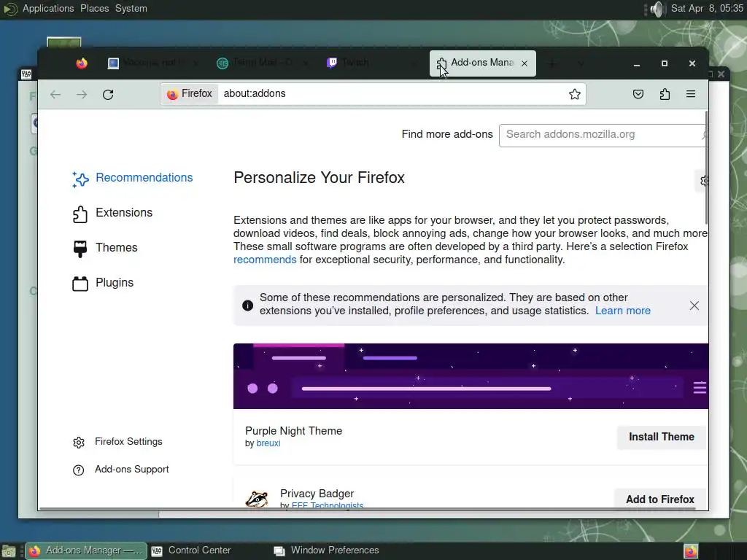
Task: Switch to the Twitch tab
Action: [x=373, y=63]
